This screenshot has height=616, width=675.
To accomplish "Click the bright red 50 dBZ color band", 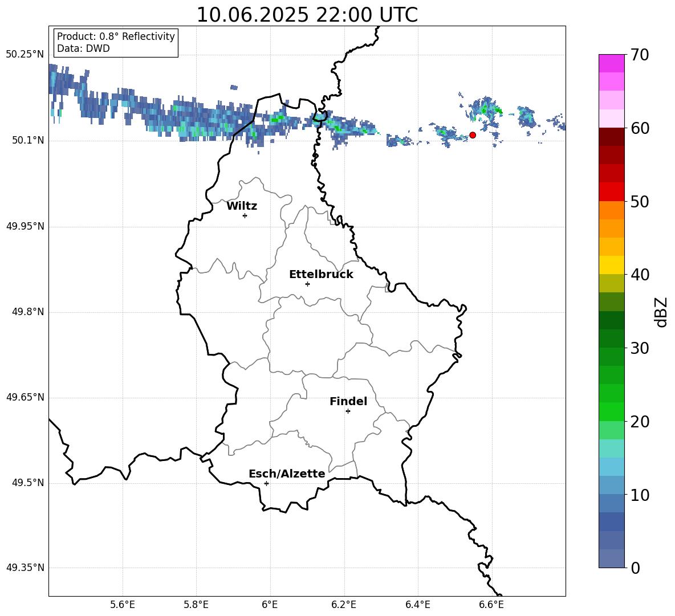I will pos(612,192).
